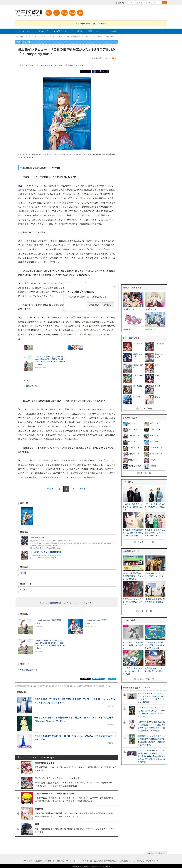182x868 pixels.
Task: Go to page 1 in pagination
Action: coord(60,489)
